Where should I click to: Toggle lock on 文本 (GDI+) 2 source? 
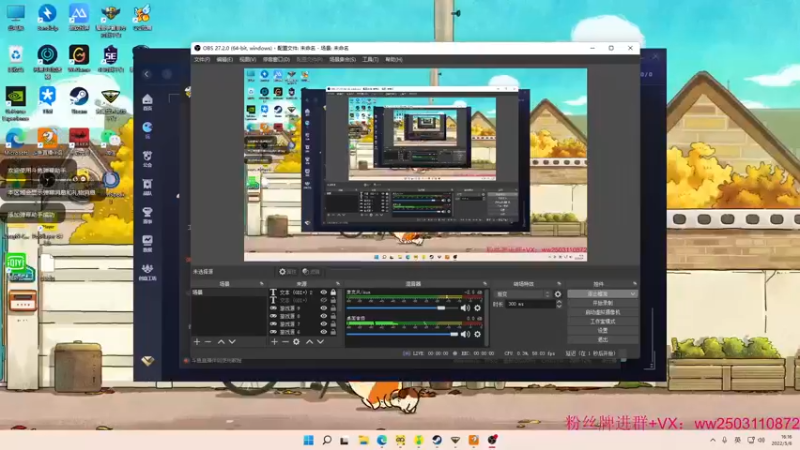333,293
